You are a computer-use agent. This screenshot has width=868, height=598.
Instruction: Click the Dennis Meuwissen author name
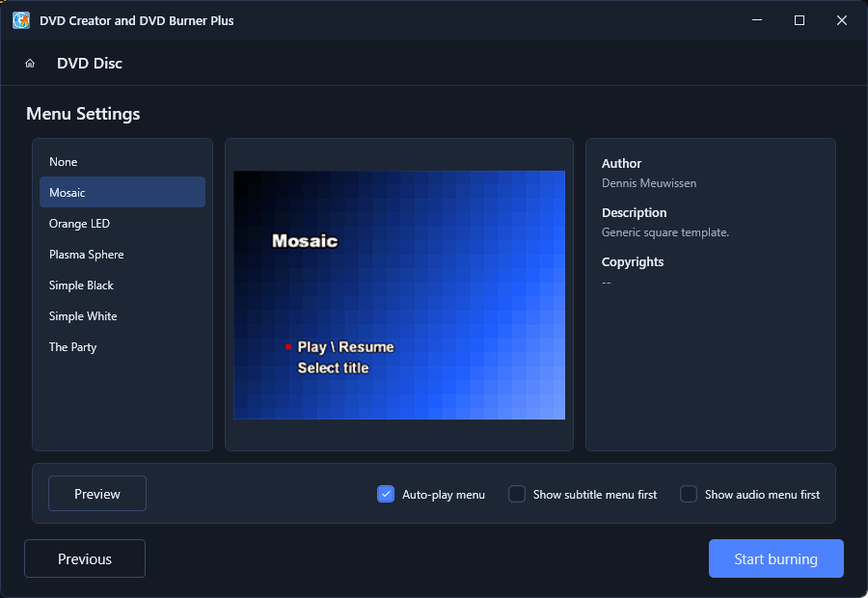pos(649,183)
